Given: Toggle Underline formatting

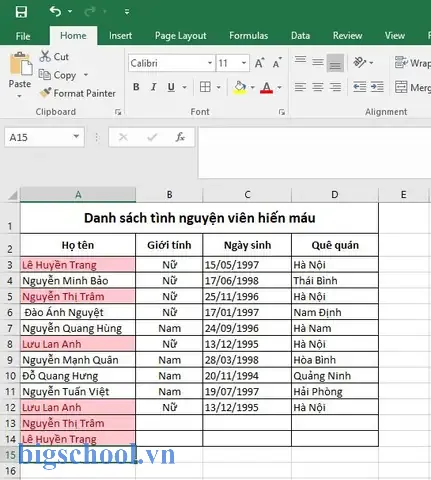Looking at the screenshot, I should [171, 87].
